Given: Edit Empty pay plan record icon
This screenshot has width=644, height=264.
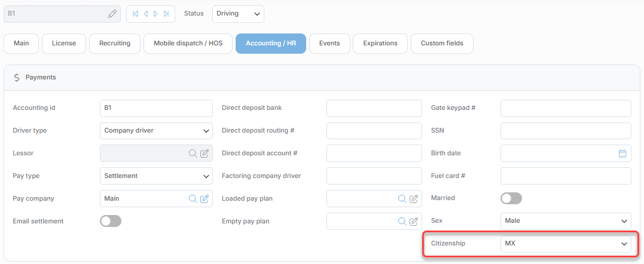Looking at the screenshot, I should click(x=414, y=222).
